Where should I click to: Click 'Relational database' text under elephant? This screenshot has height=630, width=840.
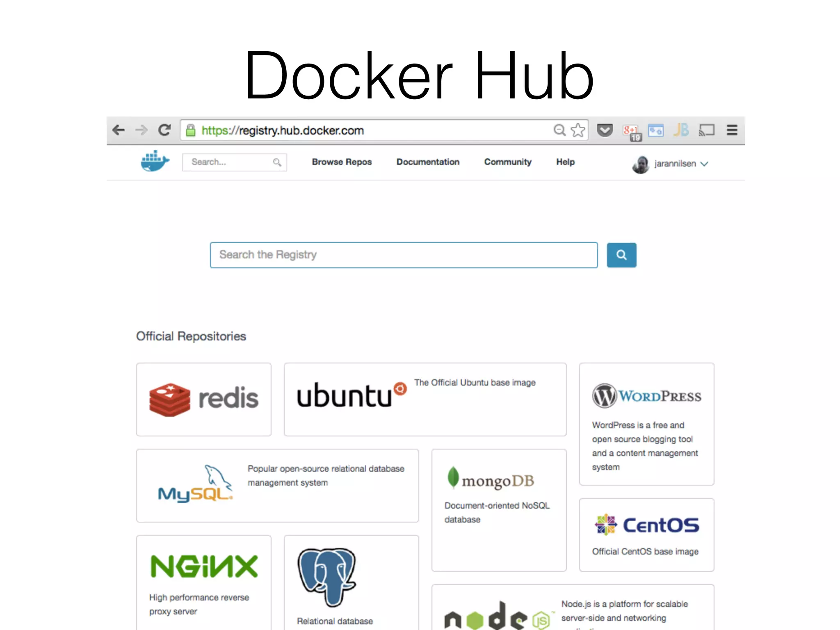(335, 621)
